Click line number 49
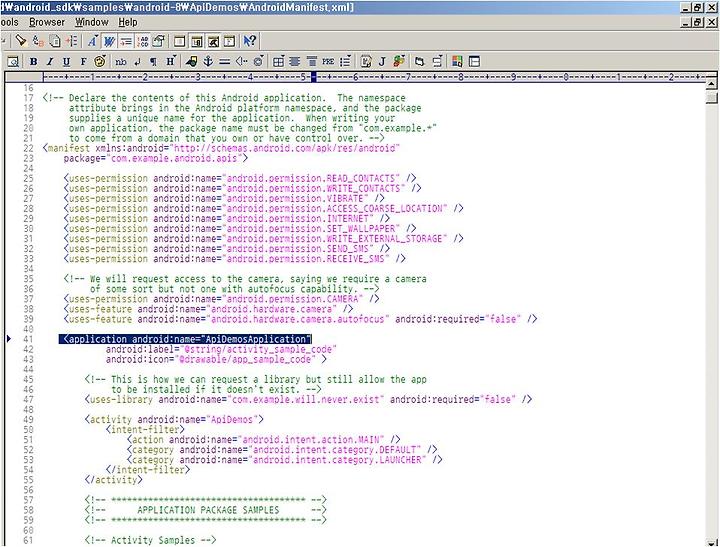Viewport: 720px width, 547px height. click(28, 419)
